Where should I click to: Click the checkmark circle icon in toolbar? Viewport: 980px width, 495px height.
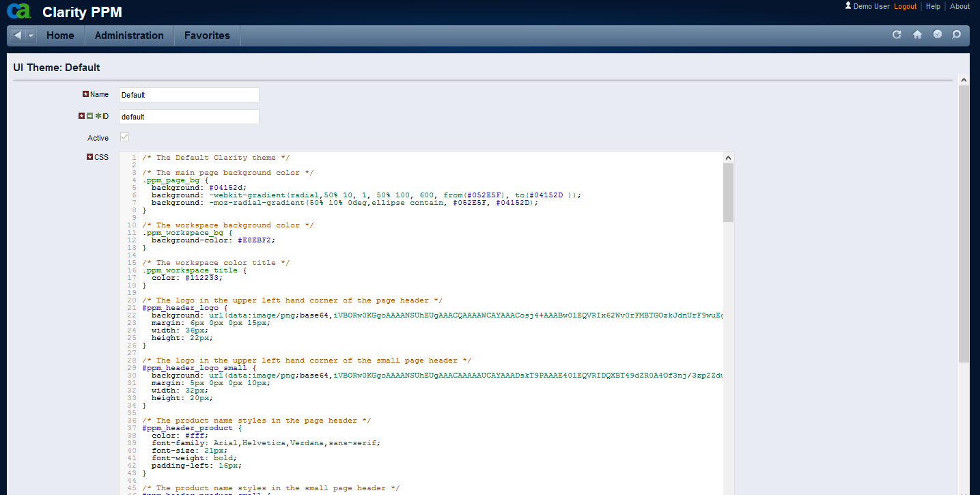(938, 34)
